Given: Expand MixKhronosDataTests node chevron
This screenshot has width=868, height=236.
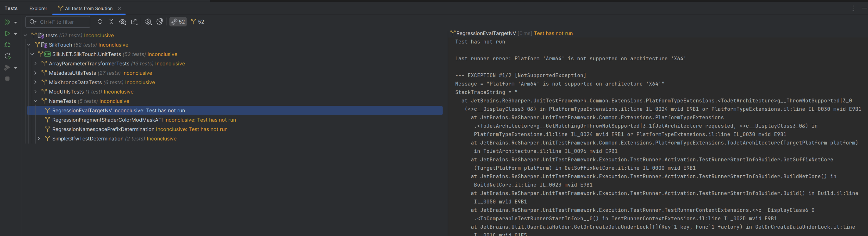Looking at the screenshot, I should 35,83.
